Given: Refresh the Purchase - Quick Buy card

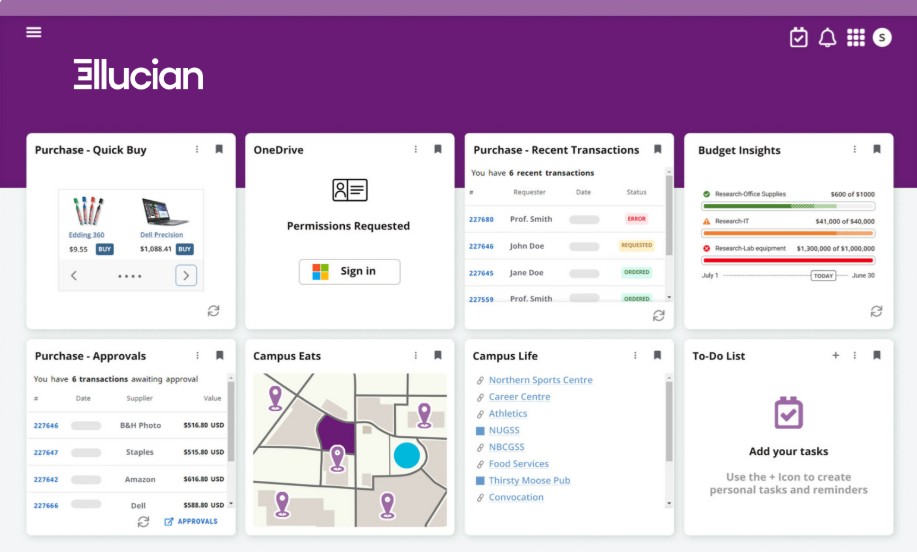Looking at the screenshot, I should tap(213, 311).
